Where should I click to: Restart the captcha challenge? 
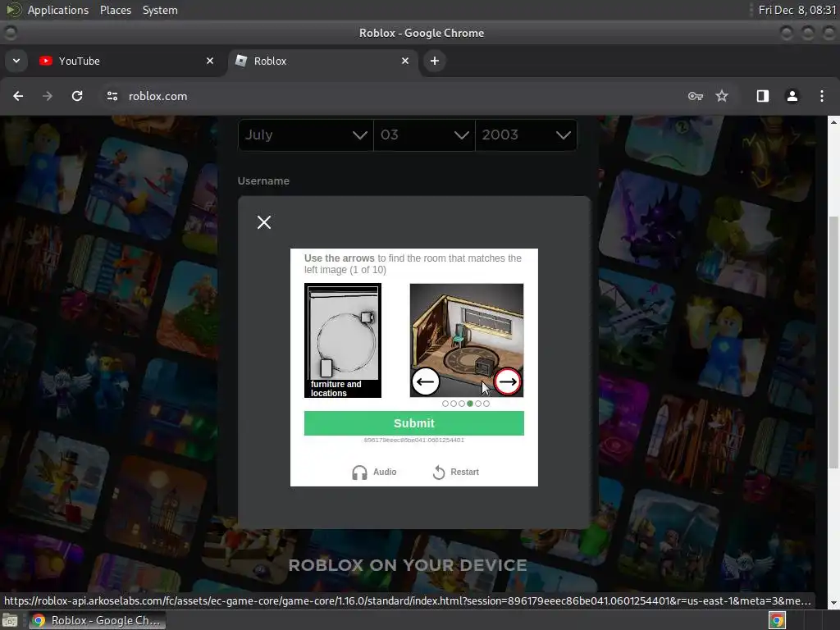455,472
